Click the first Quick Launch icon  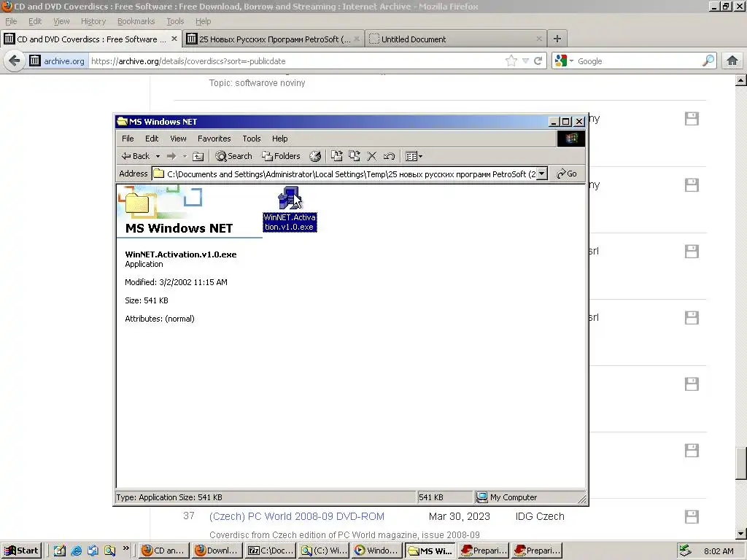click(60, 551)
